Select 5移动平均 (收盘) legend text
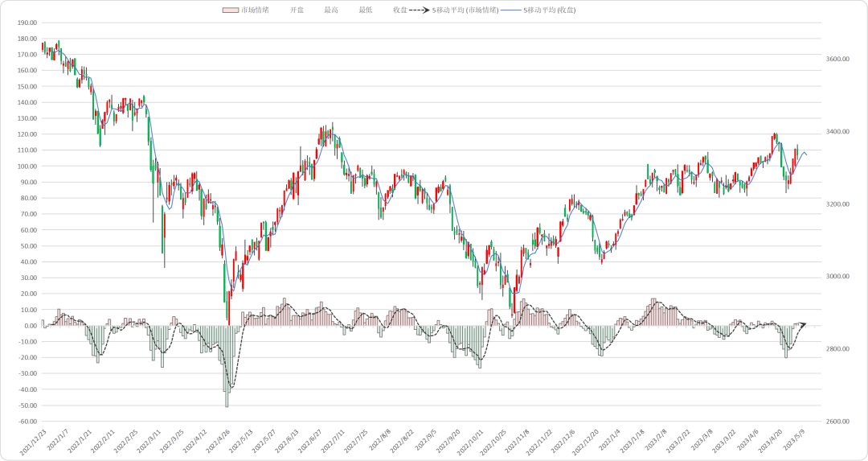 (549, 10)
